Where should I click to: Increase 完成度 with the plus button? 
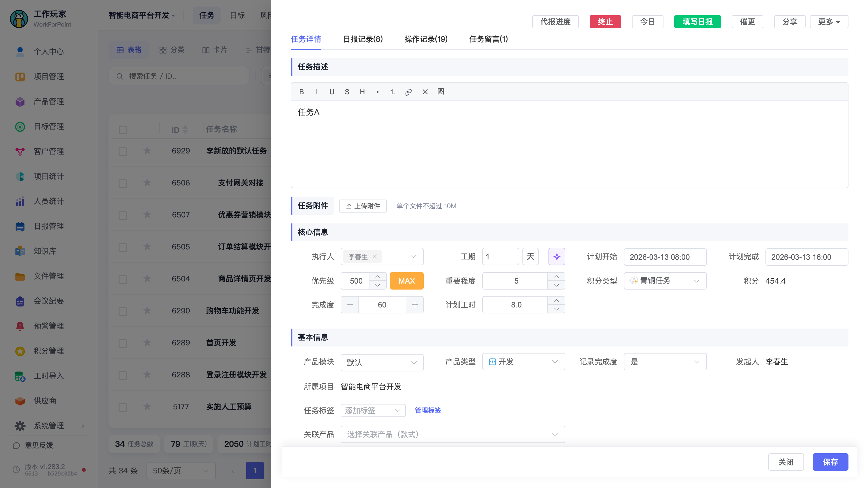tap(414, 305)
